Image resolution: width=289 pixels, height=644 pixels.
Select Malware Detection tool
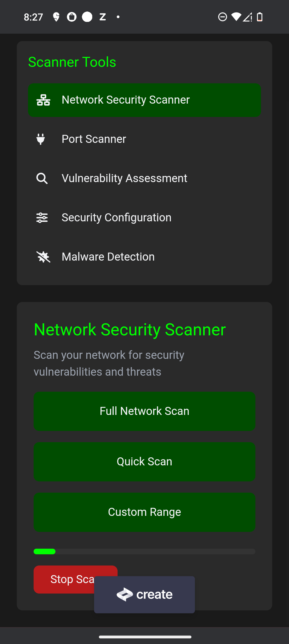pyautogui.click(x=144, y=257)
